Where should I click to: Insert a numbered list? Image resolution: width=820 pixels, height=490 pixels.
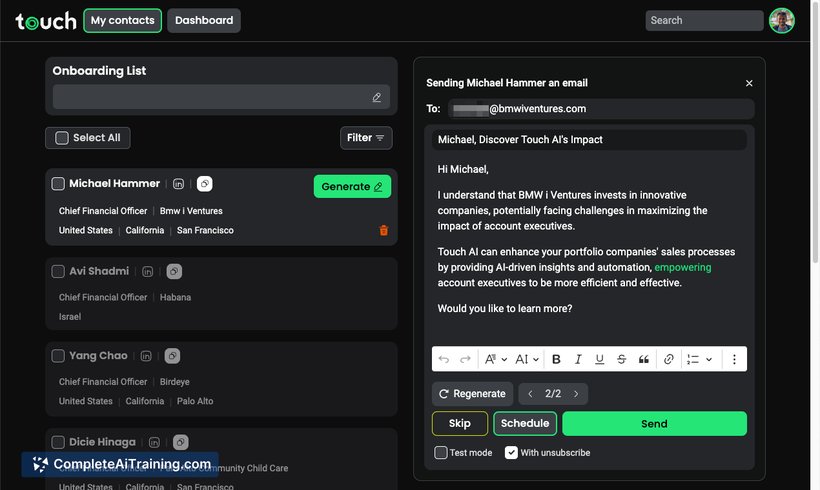tap(693, 359)
